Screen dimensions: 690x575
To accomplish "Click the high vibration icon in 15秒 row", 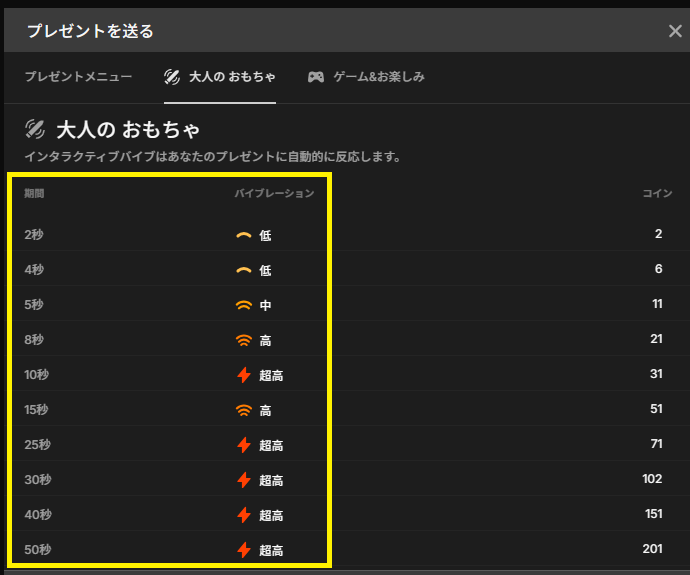I will pos(243,411).
